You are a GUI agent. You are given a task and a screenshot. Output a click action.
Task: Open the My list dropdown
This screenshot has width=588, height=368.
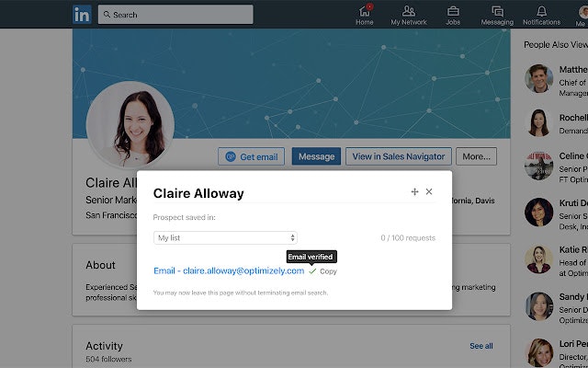pos(225,237)
